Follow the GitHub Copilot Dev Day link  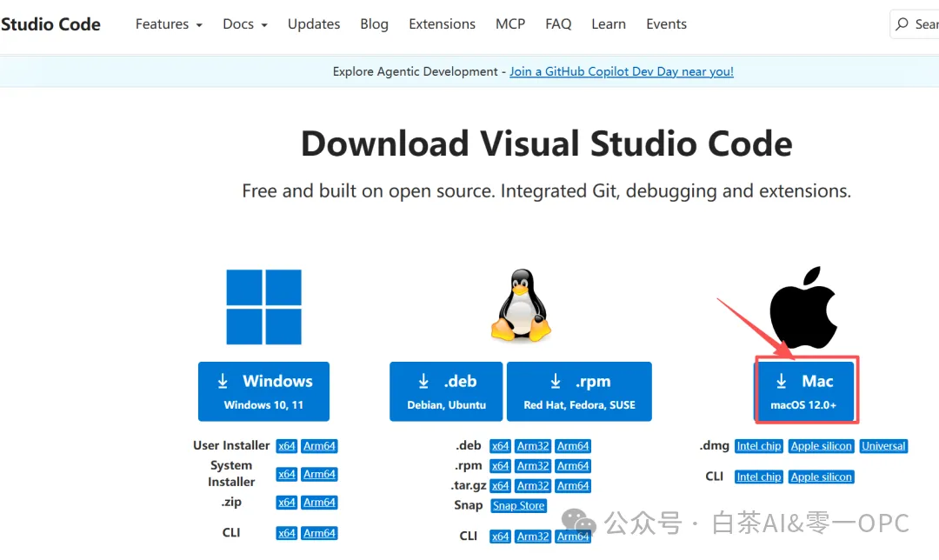[622, 71]
